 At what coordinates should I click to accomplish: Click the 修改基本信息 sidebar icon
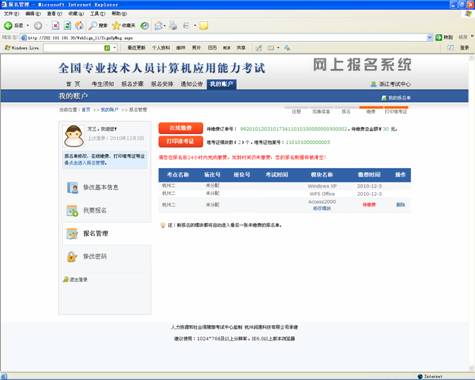coord(72,188)
